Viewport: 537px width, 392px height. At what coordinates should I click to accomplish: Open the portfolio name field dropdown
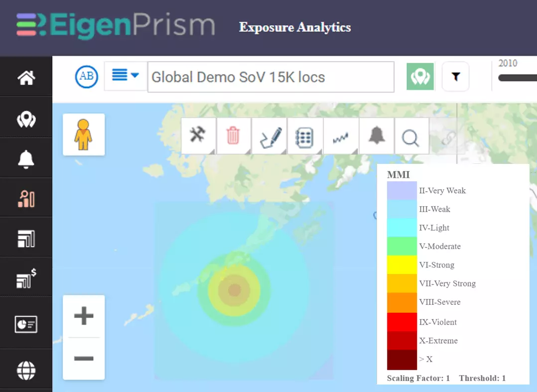click(x=270, y=77)
